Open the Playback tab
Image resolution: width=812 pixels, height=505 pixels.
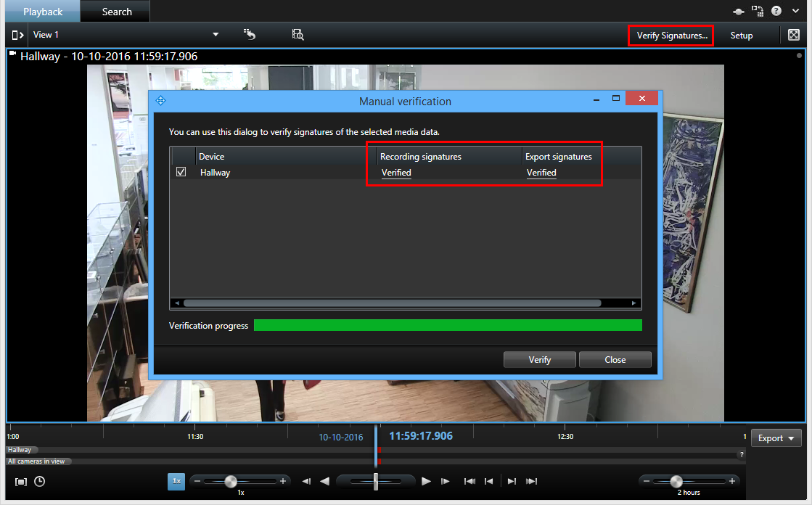tap(42, 12)
